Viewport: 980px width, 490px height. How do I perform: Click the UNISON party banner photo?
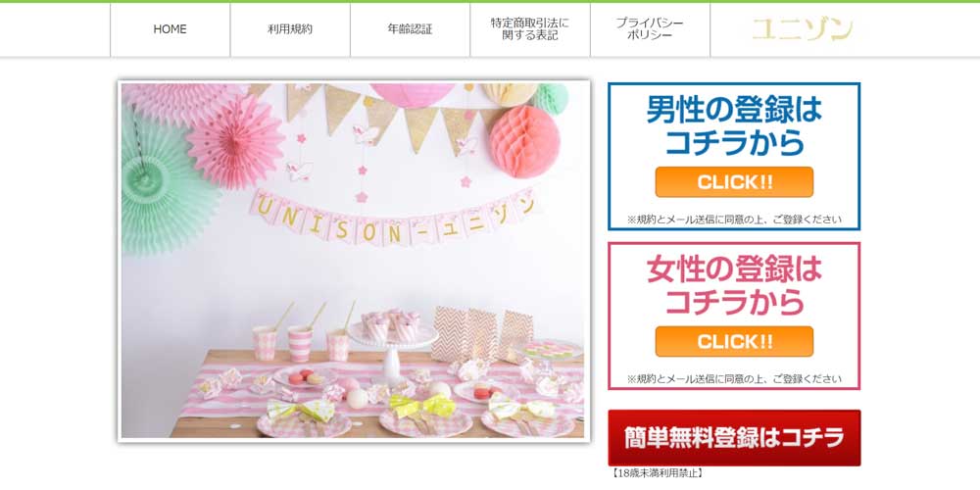click(x=353, y=262)
